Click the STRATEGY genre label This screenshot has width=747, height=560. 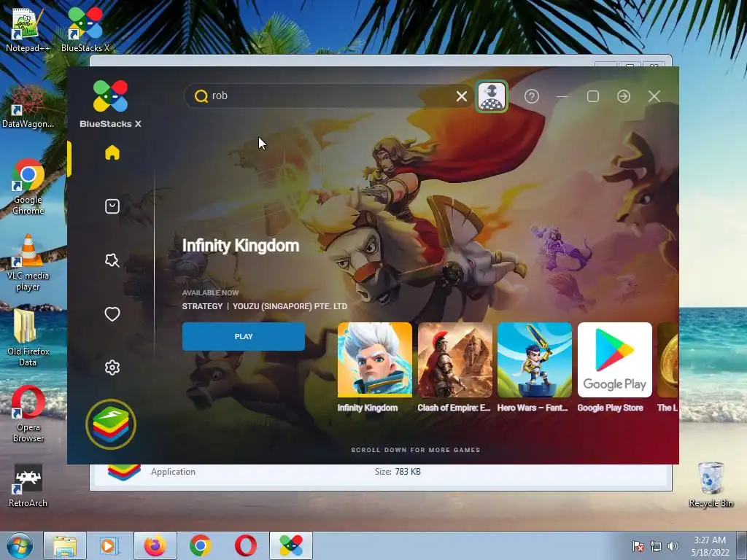(x=203, y=306)
